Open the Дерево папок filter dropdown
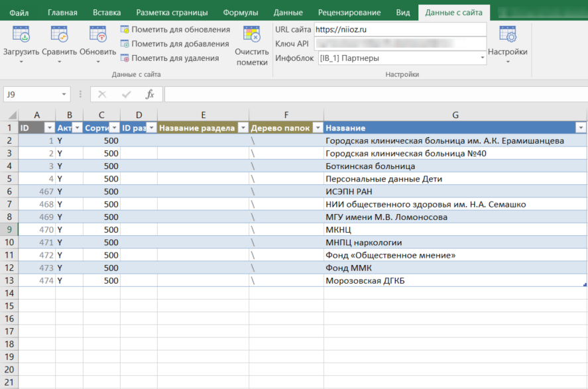This screenshot has width=588, height=389. [318, 128]
